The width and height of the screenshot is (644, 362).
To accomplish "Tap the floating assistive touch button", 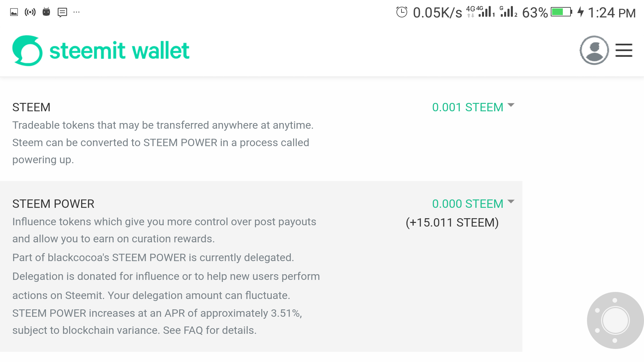I will click(x=615, y=320).
